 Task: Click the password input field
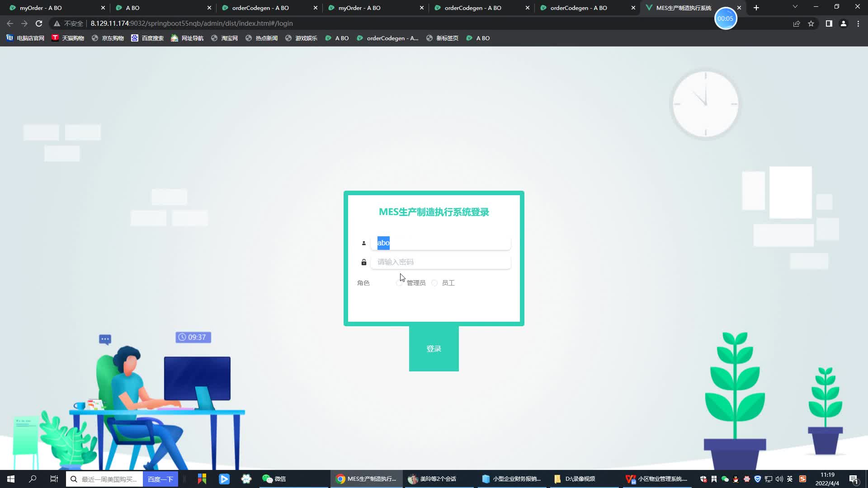point(440,262)
